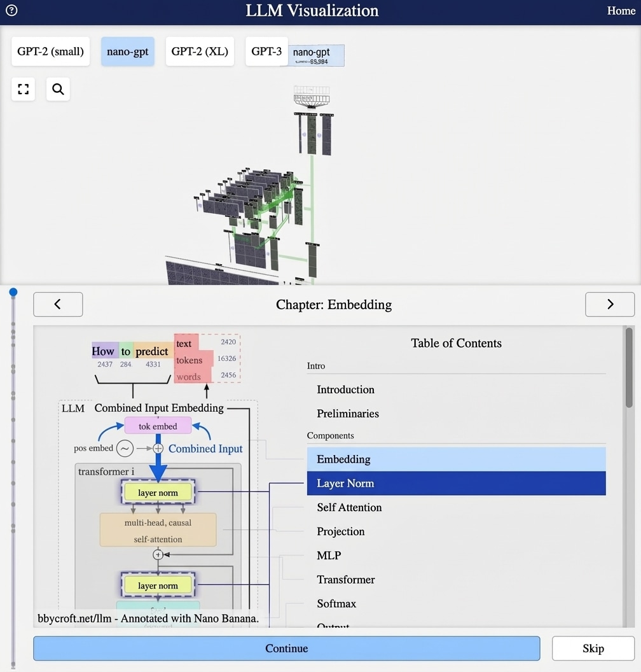Click the fullscreen expand icon
This screenshot has width=641, height=672.
[x=23, y=89]
